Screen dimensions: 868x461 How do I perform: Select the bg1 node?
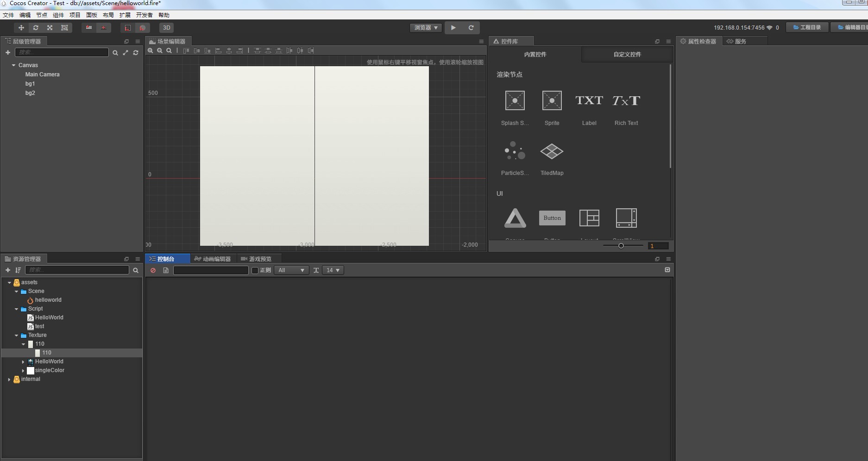[30, 84]
